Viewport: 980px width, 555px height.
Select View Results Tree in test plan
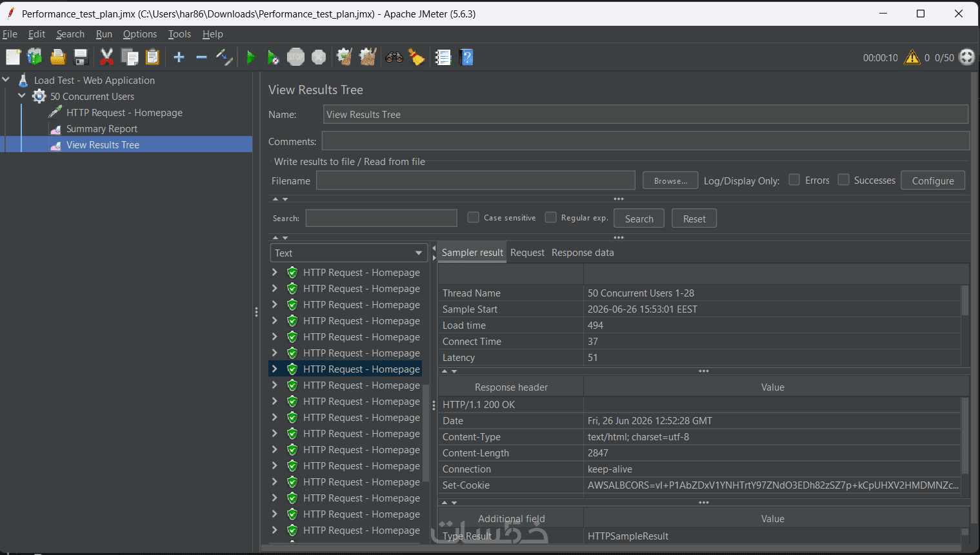(103, 144)
